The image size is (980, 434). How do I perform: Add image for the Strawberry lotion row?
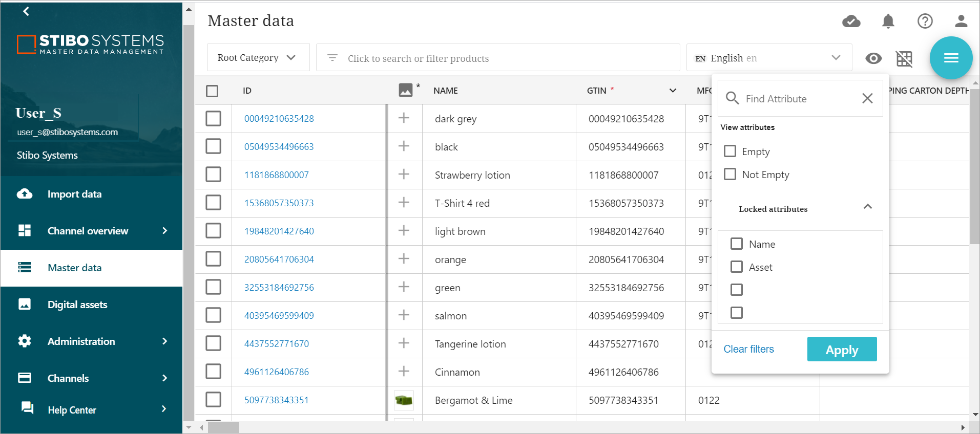click(404, 175)
